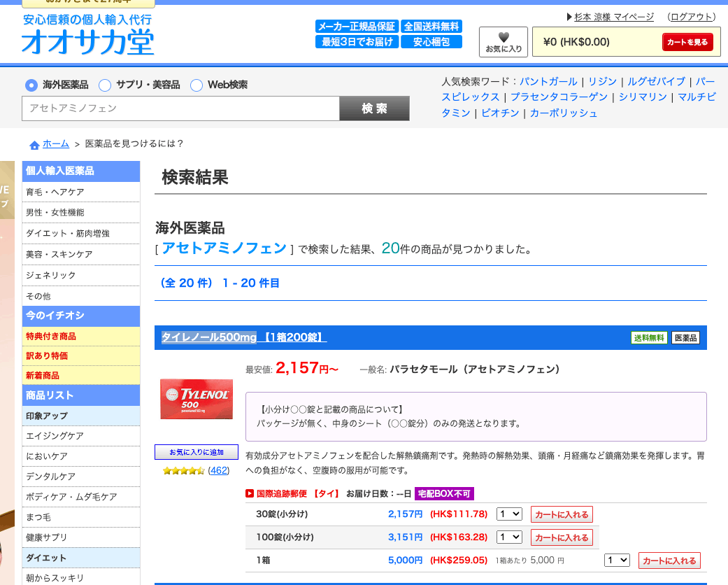Open ジェネリック sidebar category
This screenshot has height=585, width=728.
81,276
